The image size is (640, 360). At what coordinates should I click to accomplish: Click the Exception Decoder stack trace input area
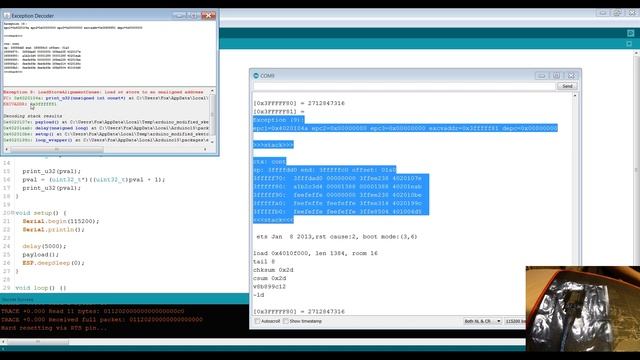click(x=109, y=53)
